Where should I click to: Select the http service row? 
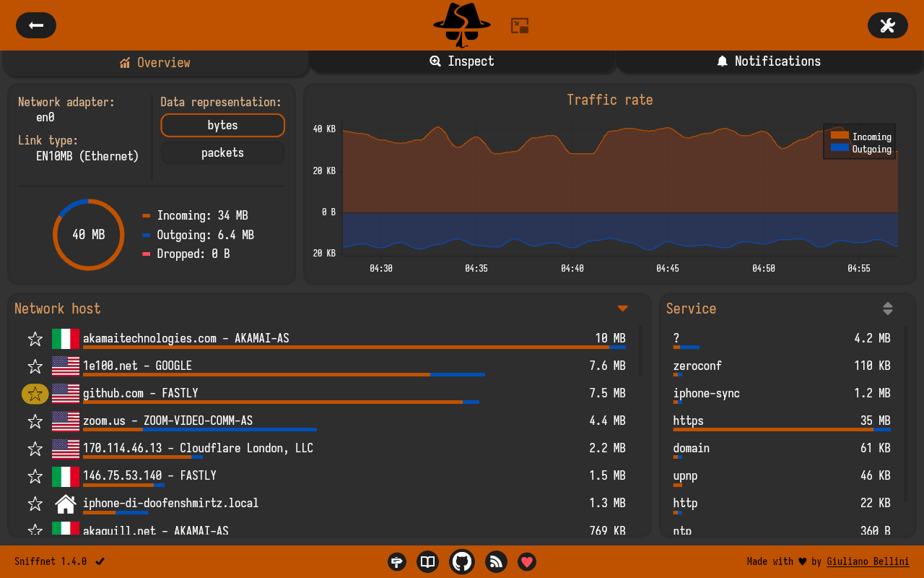tap(782, 504)
